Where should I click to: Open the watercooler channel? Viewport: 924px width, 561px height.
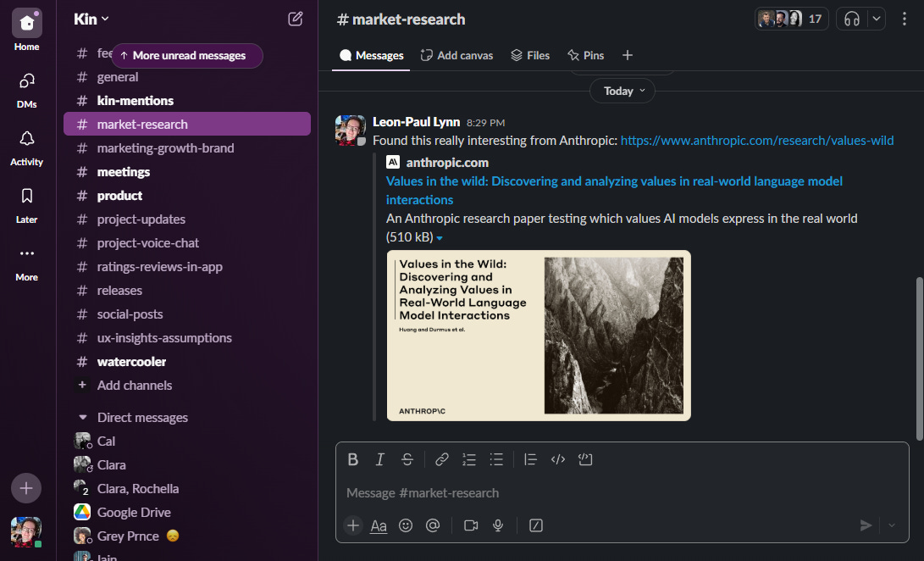tap(187, 362)
